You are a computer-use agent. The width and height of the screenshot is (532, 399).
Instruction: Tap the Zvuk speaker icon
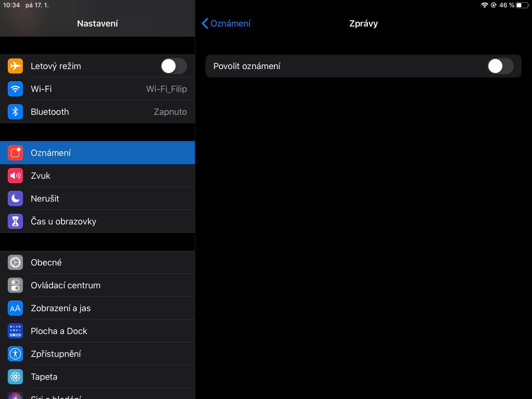[15, 176]
